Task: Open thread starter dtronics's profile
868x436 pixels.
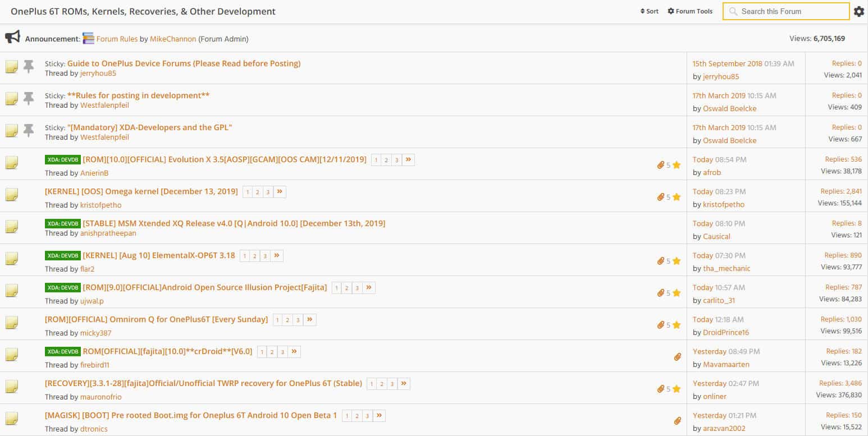Action: pyautogui.click(x=94, y=429)
